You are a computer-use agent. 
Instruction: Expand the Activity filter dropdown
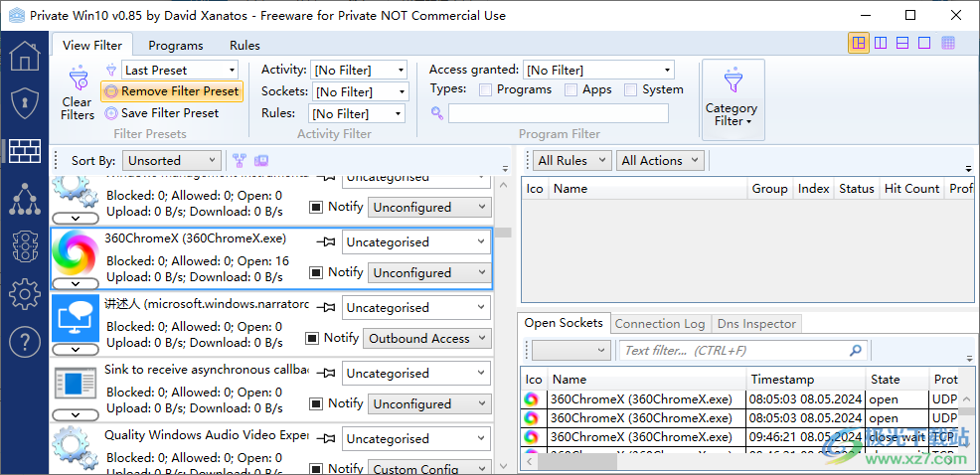358,71
